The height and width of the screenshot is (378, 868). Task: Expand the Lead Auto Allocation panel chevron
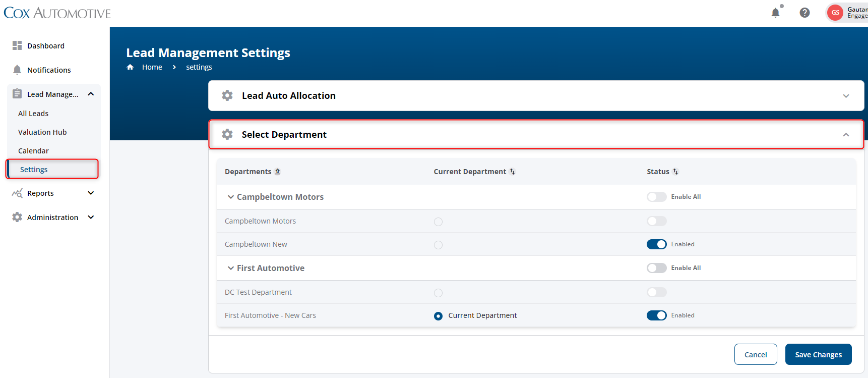click(846, 96)
